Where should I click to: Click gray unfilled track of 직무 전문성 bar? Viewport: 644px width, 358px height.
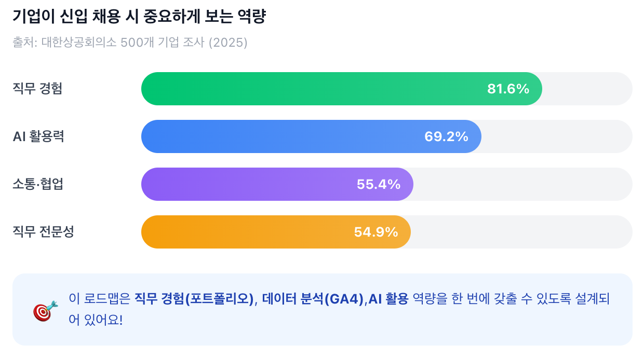click(519, 232)
